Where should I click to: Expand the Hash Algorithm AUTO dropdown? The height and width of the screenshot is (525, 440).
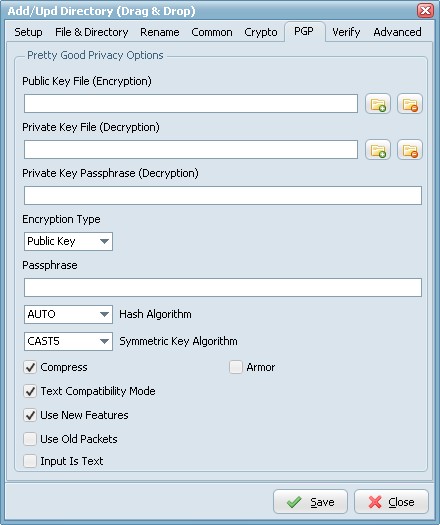(68, 314)
